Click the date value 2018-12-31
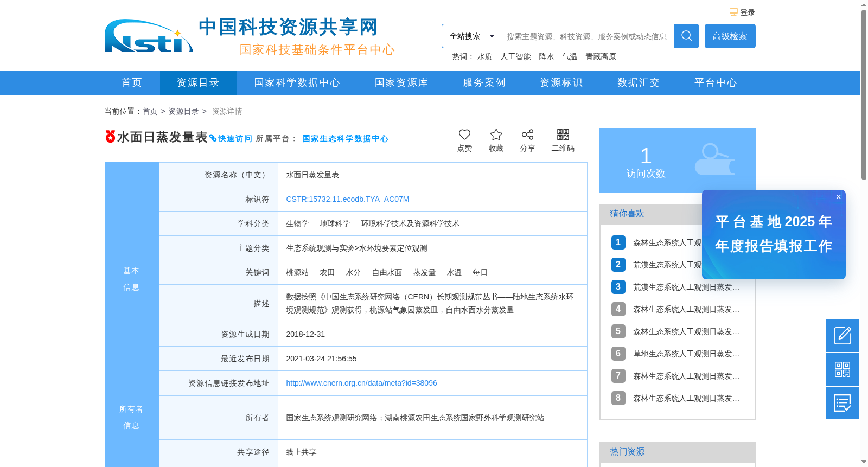The height and width of the screenshot is (467, 868). click(x=305, y=334)
